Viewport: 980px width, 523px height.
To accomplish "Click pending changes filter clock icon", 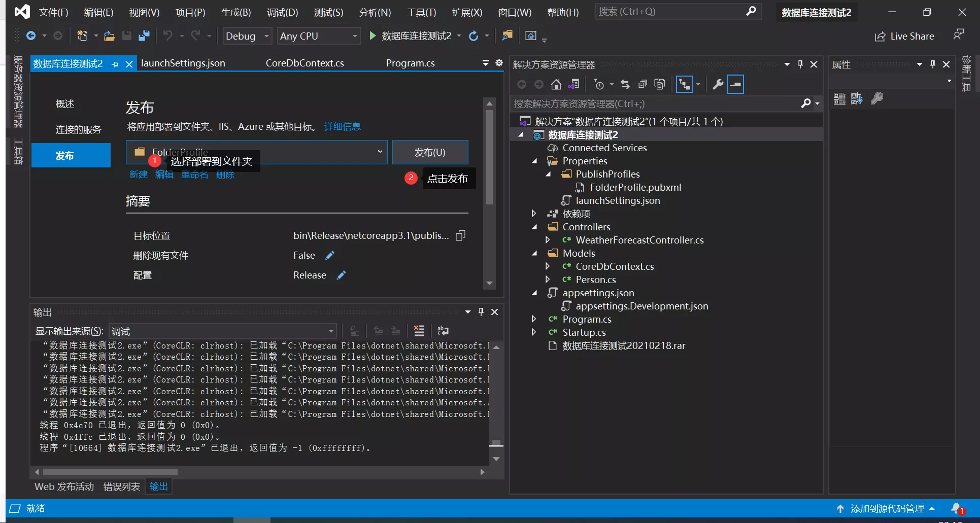I will pos(599,84).
